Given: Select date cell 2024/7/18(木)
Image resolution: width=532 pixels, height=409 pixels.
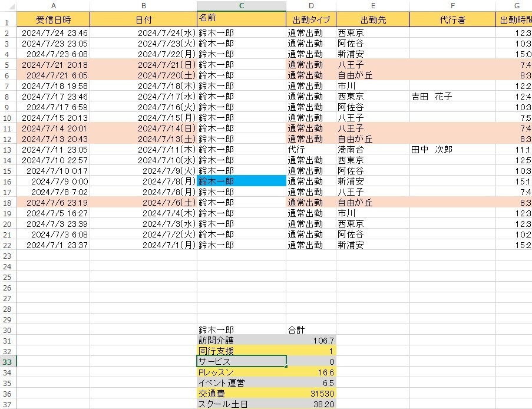Looking at the screenshot, I should [x=144, y=86].
